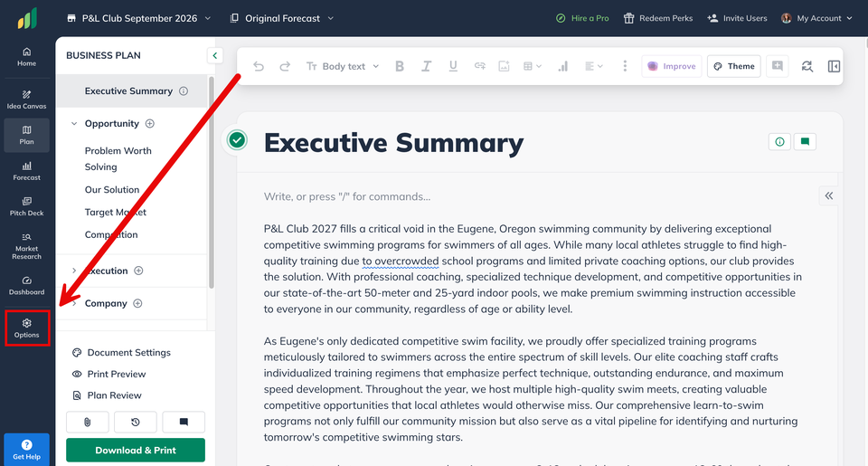Image resolution: width=868 pixels, height=466 pixels.
Task: Expand the Execution section chevron
Action: point(74,271)
